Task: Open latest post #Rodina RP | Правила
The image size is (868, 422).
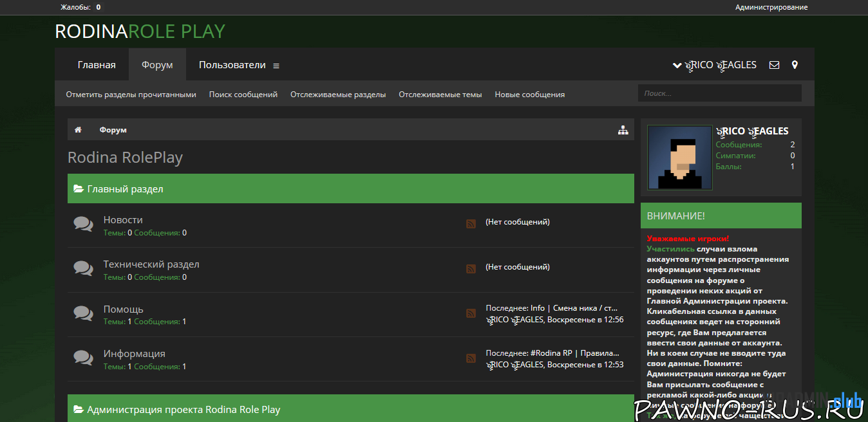Action: [575, 353]
